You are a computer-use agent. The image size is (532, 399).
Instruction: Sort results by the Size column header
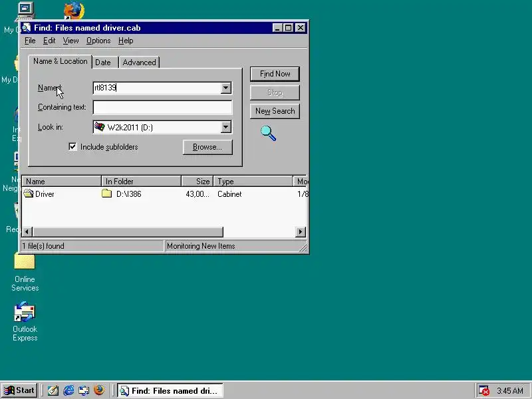(197, 181)
